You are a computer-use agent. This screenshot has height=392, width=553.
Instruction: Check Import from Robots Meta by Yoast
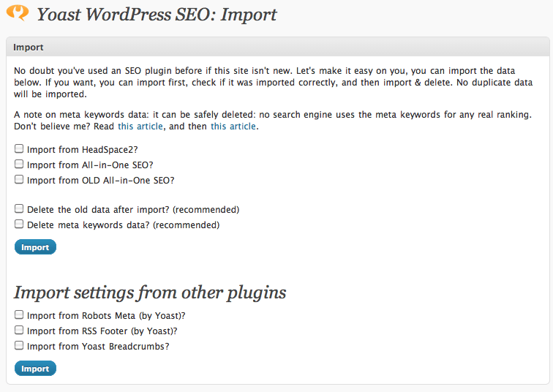pos(19,314)
